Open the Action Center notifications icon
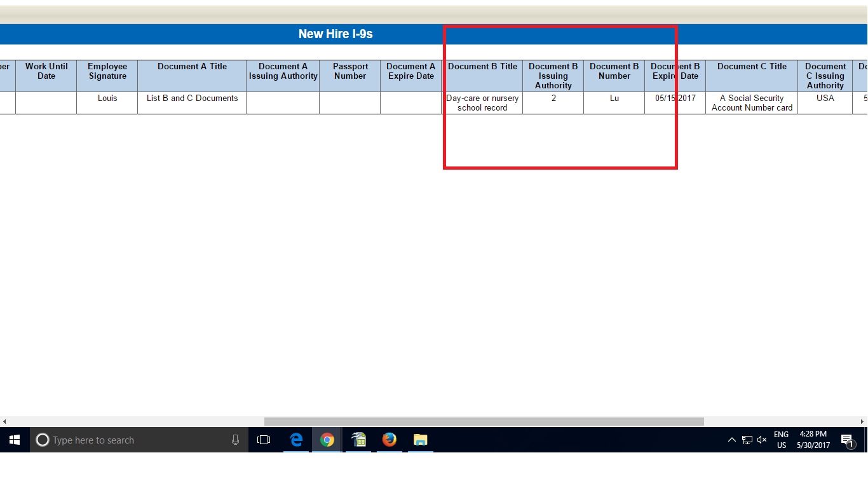This screenshot has height=488, width=868. click(846, 440)
